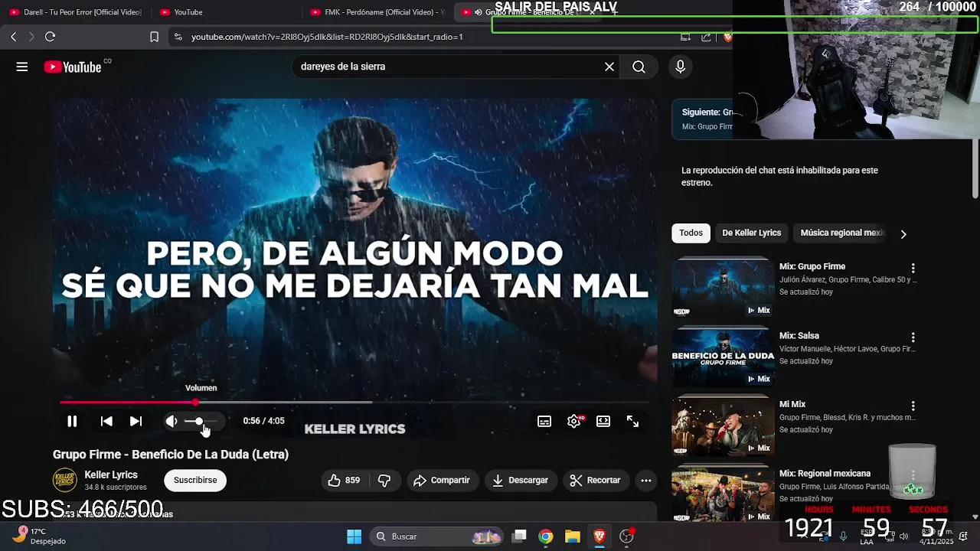
Task: Submit search with the magnifier button
Action: tap(639, 67)
